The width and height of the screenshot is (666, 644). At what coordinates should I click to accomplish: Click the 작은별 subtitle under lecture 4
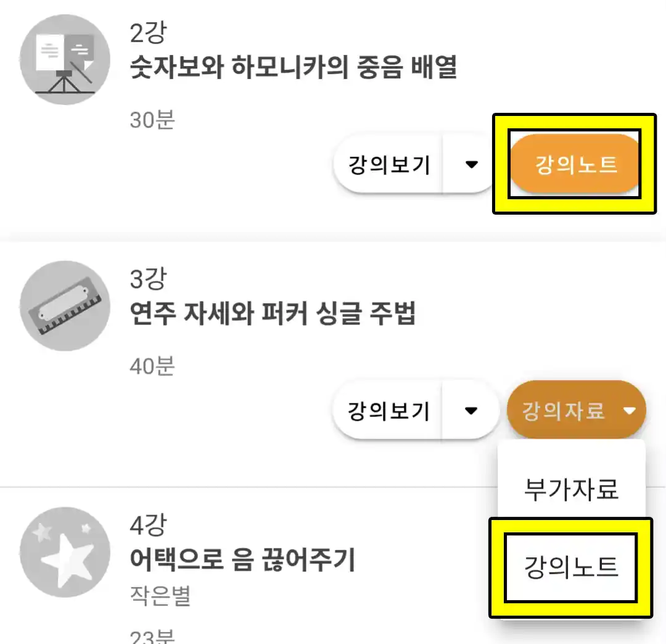point(160,597)
